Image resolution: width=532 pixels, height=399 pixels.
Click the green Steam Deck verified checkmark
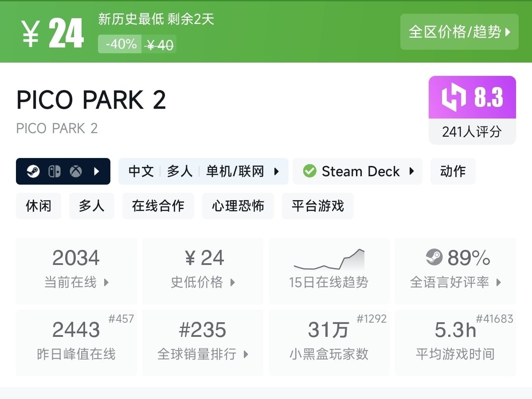309,171
